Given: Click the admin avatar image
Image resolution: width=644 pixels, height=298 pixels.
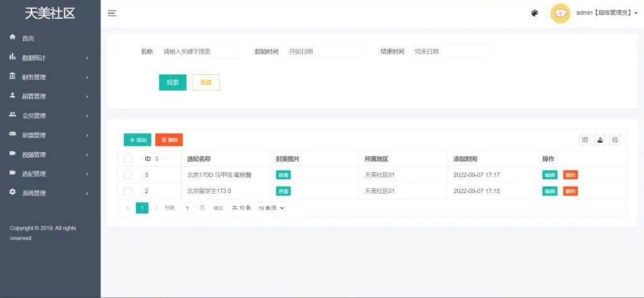Looking at the screenshot, I should click(x=560, y=14).
